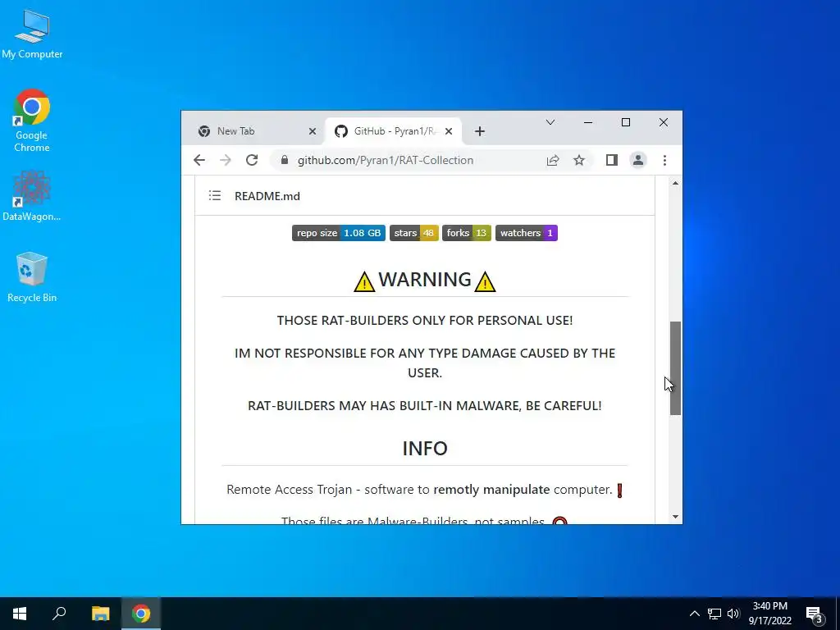Click Chrome icon on taskbar
This screenshot has height=630, width=840.
pyautogui.click(x=141, y=614)
